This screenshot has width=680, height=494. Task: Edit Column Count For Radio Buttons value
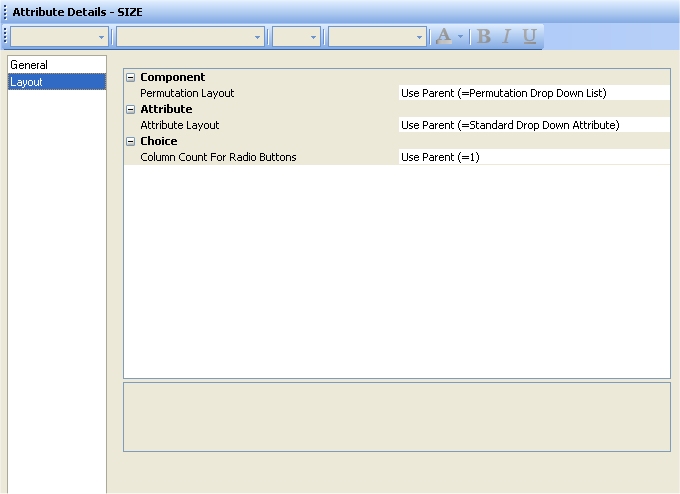(532, 157)
